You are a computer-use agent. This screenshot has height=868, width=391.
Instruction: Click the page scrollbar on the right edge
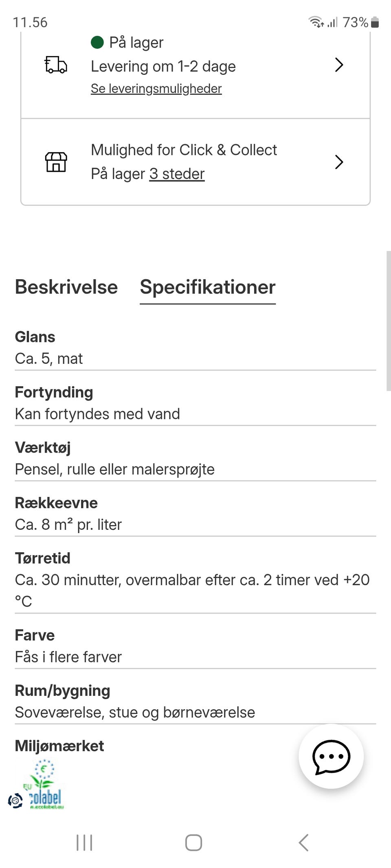(x=389, y=321)
